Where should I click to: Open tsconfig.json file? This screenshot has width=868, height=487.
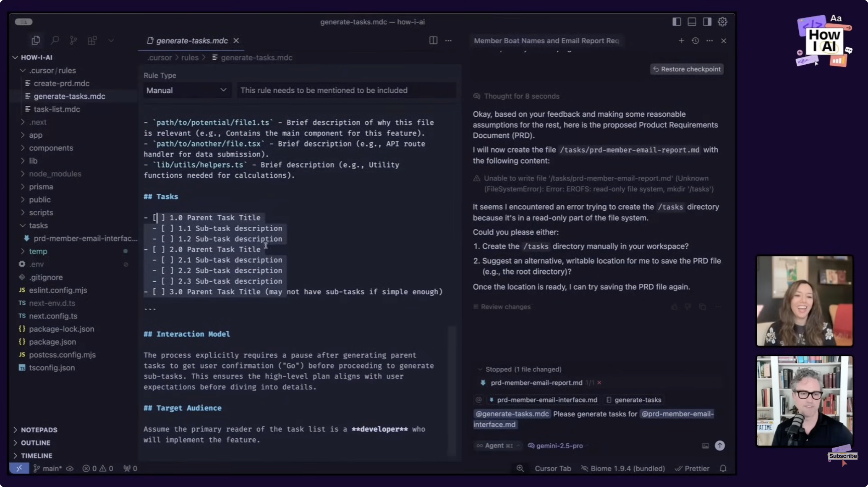(52, 368)
